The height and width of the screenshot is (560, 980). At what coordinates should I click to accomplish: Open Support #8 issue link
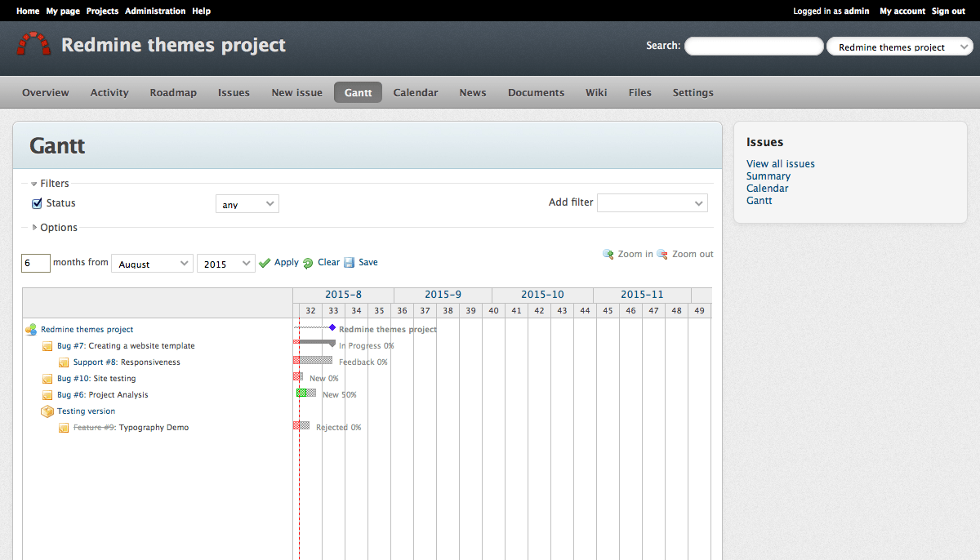point(96,362)
